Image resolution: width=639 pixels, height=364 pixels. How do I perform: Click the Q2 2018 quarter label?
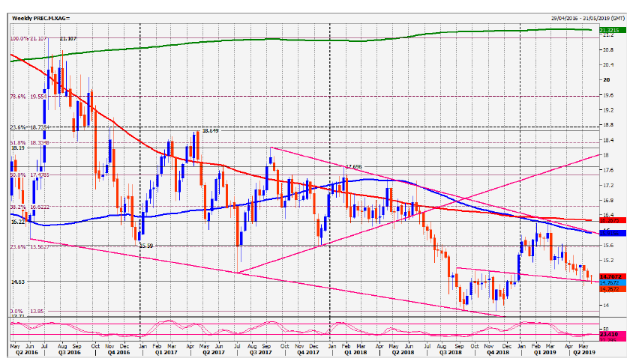tap(403, 352)
